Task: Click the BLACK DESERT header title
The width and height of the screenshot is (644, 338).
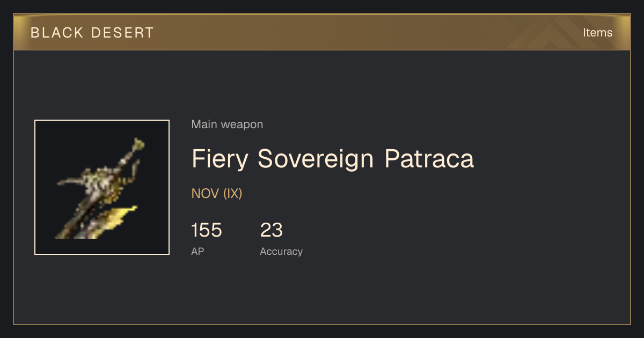Action: tap(92, 33)
